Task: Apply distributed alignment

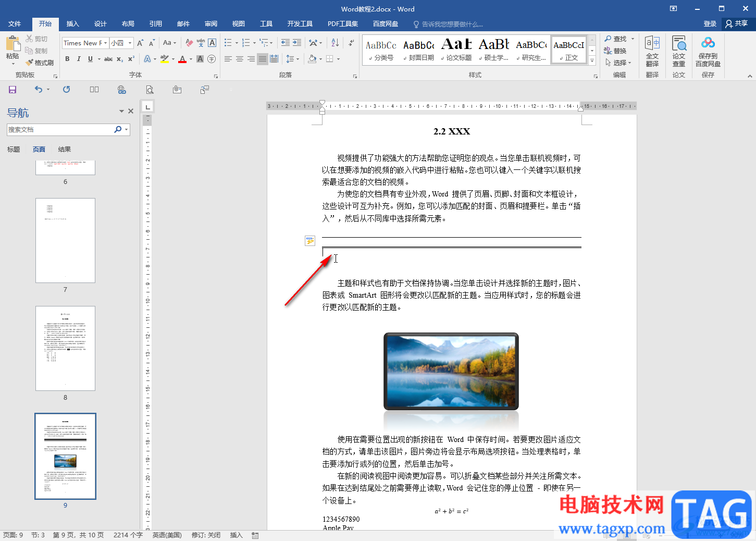Action: 274,59
